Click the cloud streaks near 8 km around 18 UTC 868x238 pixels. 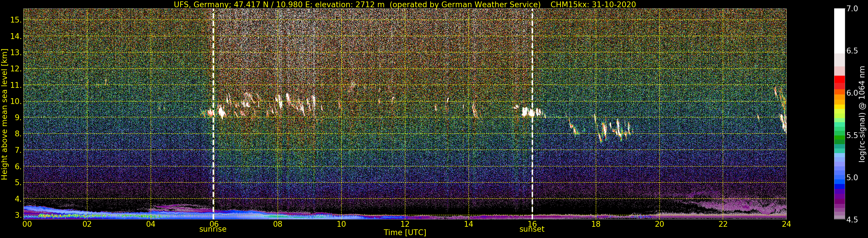pos(602,129)
